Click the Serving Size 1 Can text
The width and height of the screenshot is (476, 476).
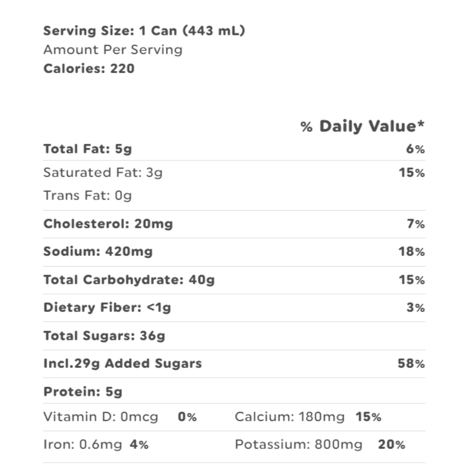click(x=144, y=31)
